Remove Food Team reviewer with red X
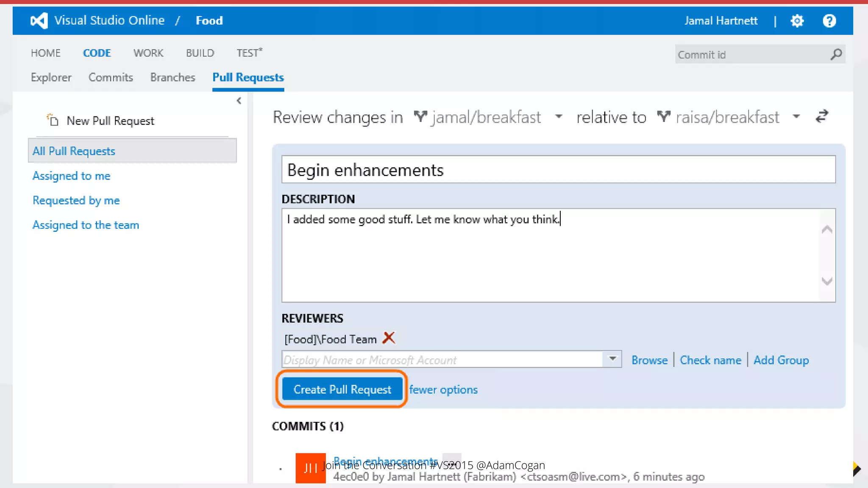This screenshot has width=868, height=488. click(389, 338)
